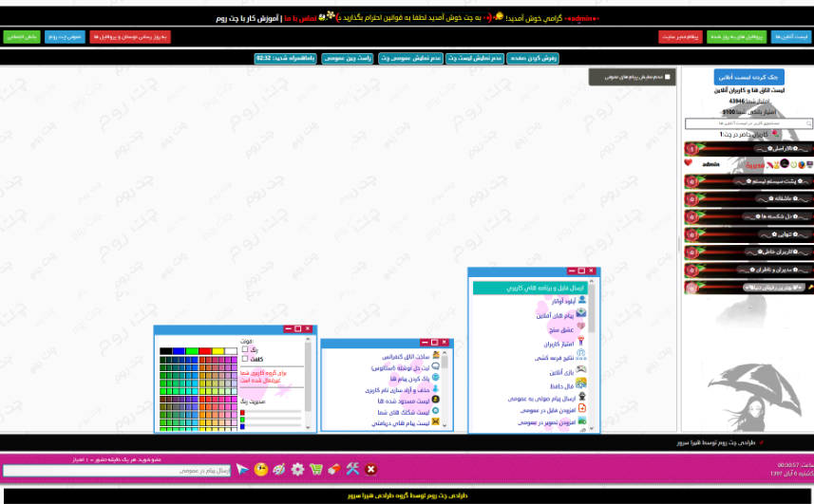Viewport: 814px width, 504px height.
Task: Click the blocked users list icon
Action: [436, 400]
